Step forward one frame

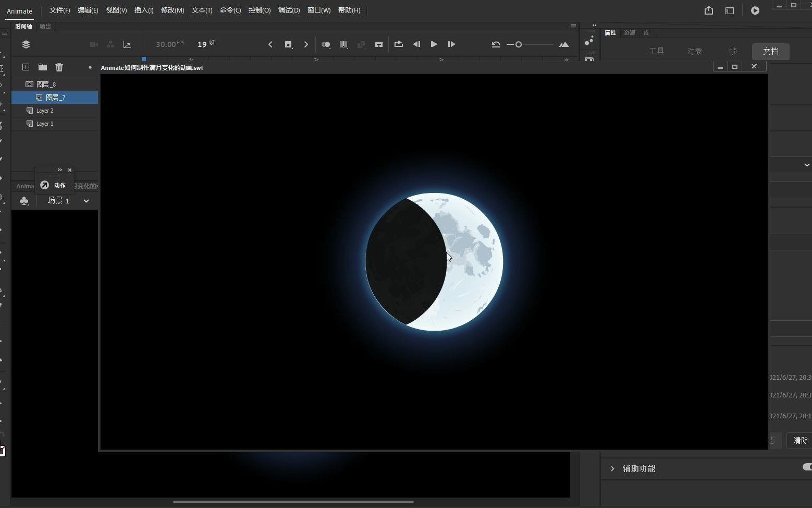[451, 44]
